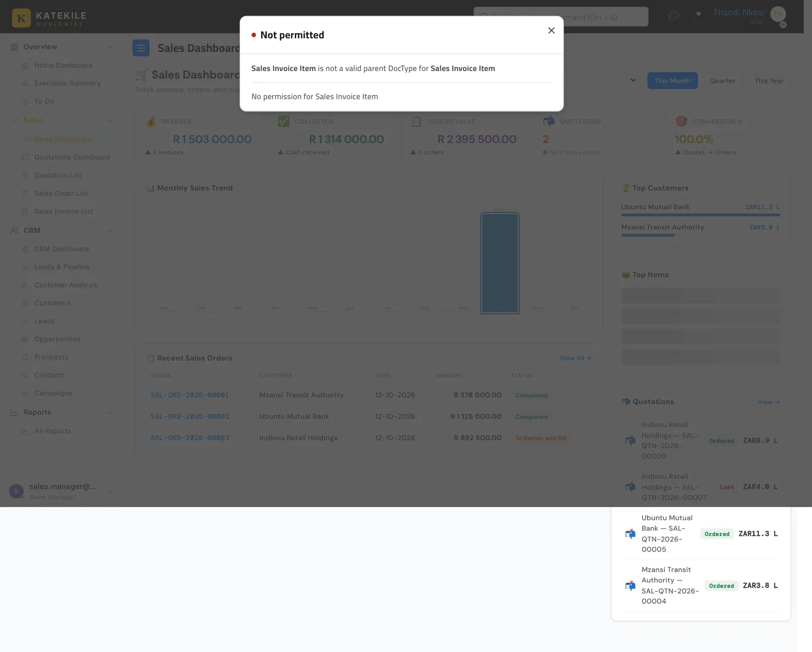Screen dimensions: 812x652
Task: Click the Customer Analysis icon
Action: (25, 285)
